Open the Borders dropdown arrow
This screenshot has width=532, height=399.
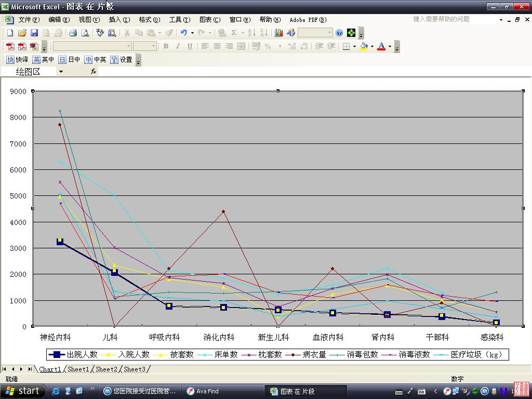[x=354, y=46]
